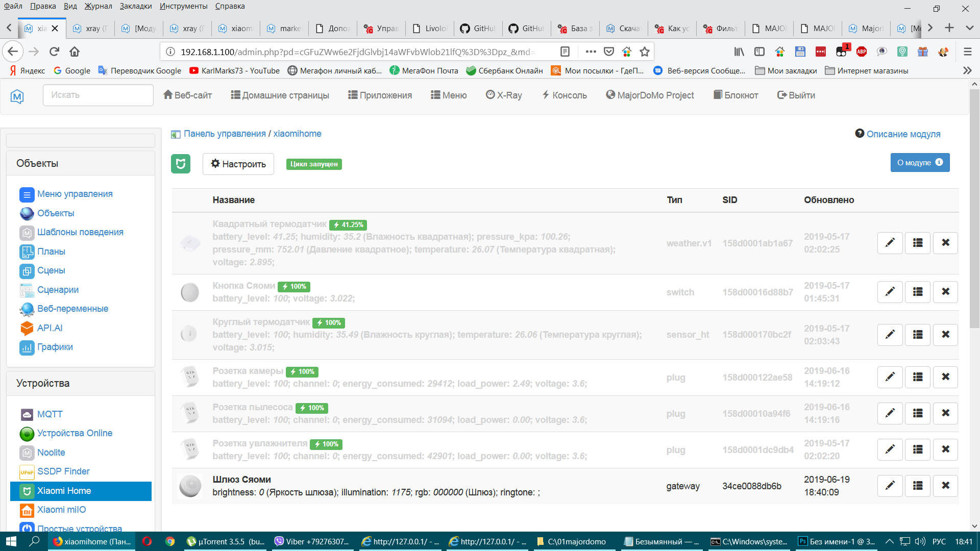Open list all tabs dropdown arrow
Image resolution: width=980 pixels, height=551 pixels.
(x=969, y=28)
